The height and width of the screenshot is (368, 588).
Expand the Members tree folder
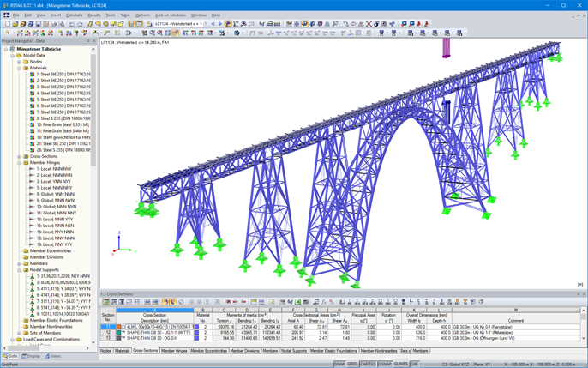(x=19, y=263)
